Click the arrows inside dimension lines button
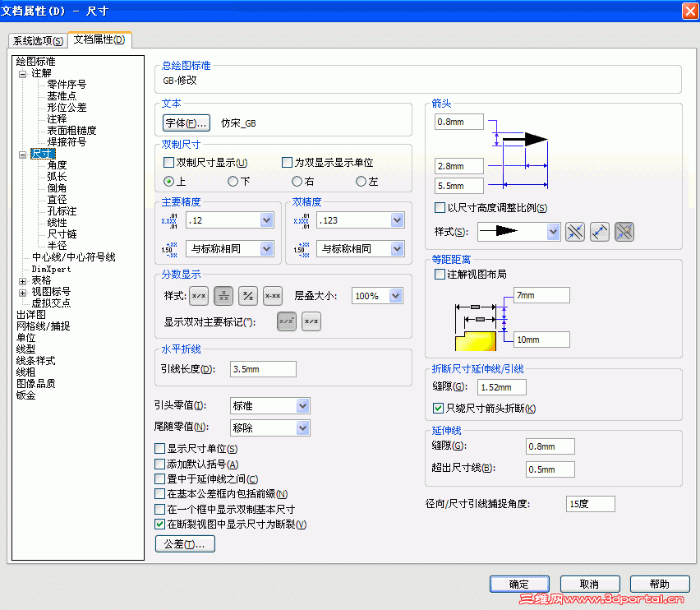 point(600,232)
